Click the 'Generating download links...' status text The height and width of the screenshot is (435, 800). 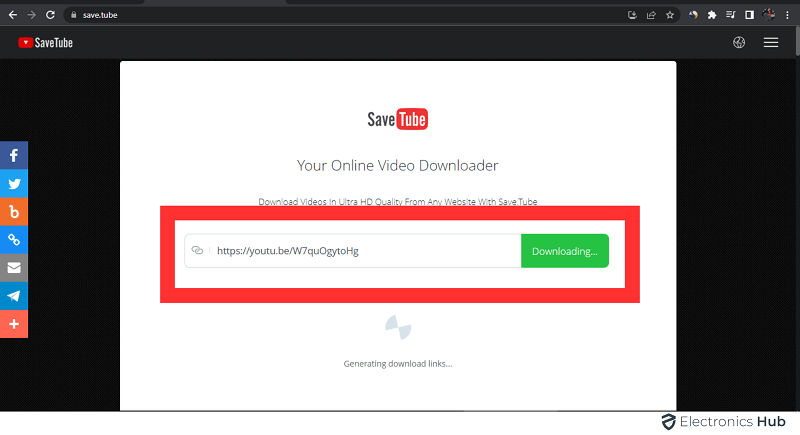click(x=397, y=364)
